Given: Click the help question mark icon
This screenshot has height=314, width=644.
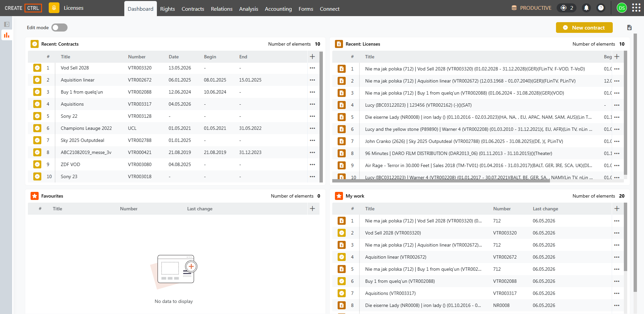Looking at the screenshot, I should pyautogui.click(x=601, y=8).
